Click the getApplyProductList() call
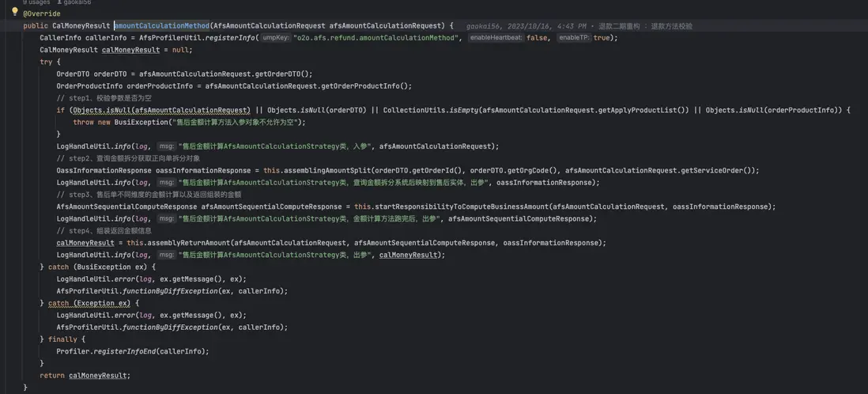This screenshot has width=868, height=394. tap(643, 110)
